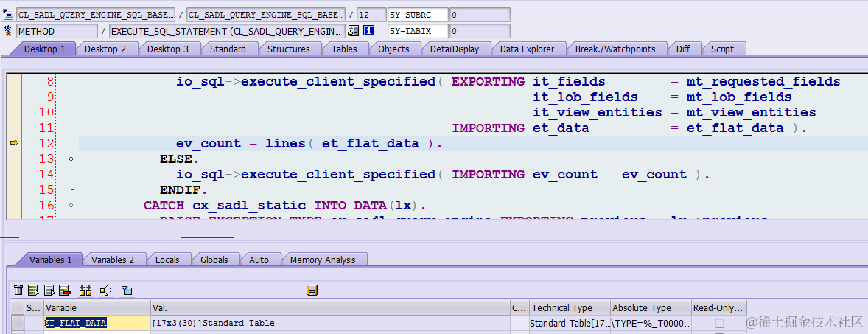Open the Data Explorer tab
The height and width of the screenshot is (334, 868).
(527, 49)
